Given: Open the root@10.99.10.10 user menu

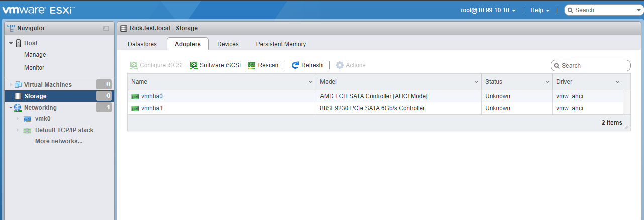Looking at the screenshot, I should (x=488, y=10).
